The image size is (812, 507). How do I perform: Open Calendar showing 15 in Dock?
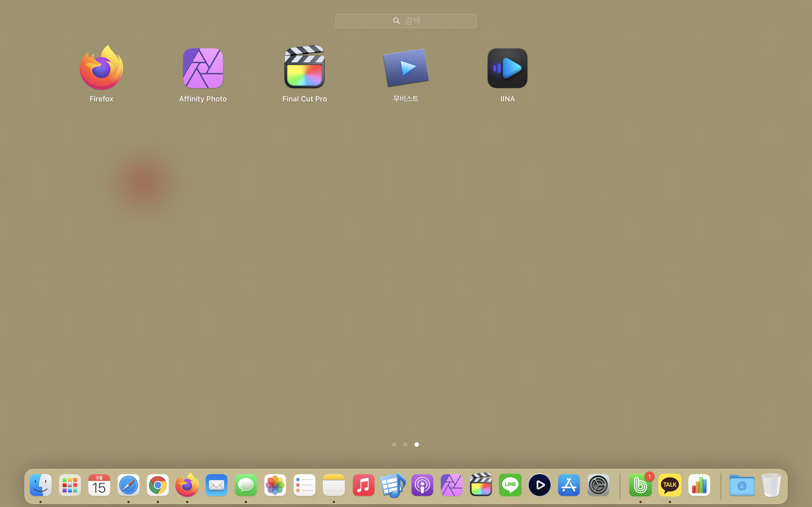coord(99,485)
